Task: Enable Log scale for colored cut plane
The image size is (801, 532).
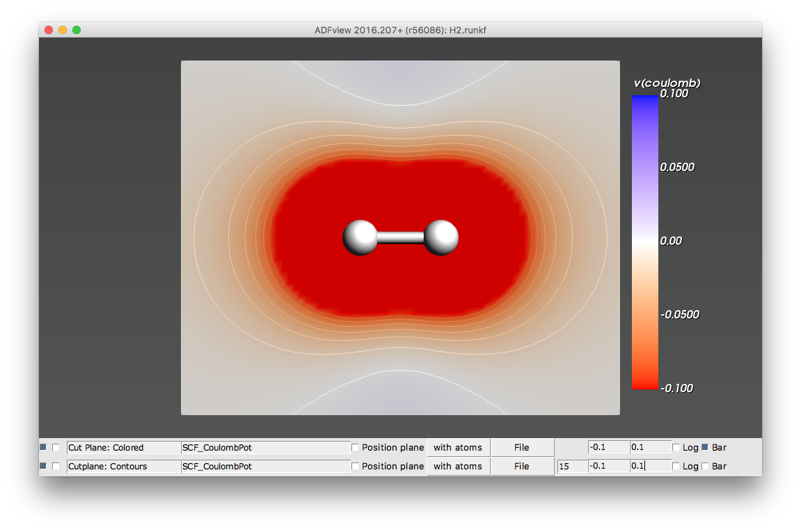Action: point(676,447)
